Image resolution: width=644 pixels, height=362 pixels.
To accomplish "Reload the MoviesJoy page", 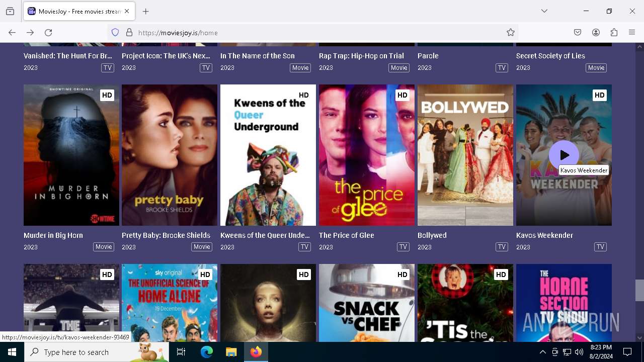I will [x=48, y=33].
